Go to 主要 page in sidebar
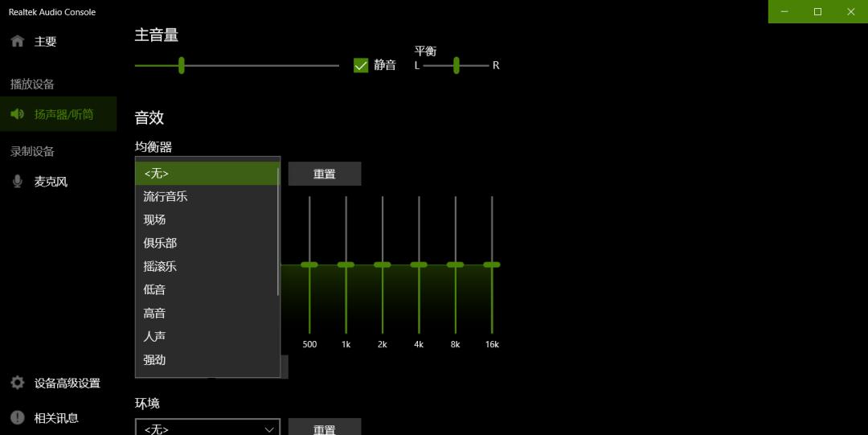Viewport: 868px width, 435px height. point(58,42)
